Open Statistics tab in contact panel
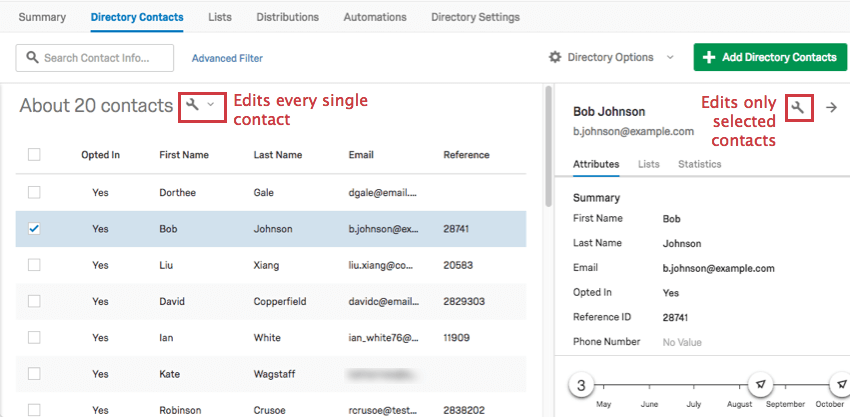 click(699, 164)
